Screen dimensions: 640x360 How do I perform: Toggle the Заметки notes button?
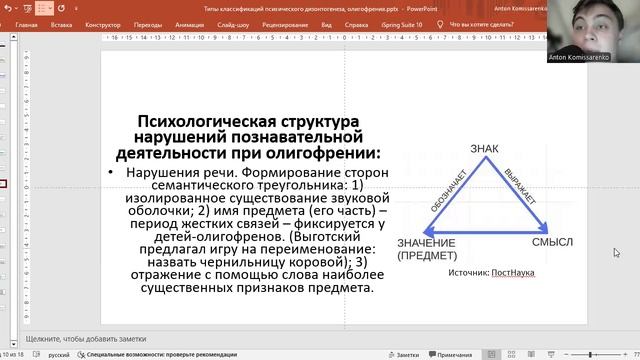coord(404,355)
